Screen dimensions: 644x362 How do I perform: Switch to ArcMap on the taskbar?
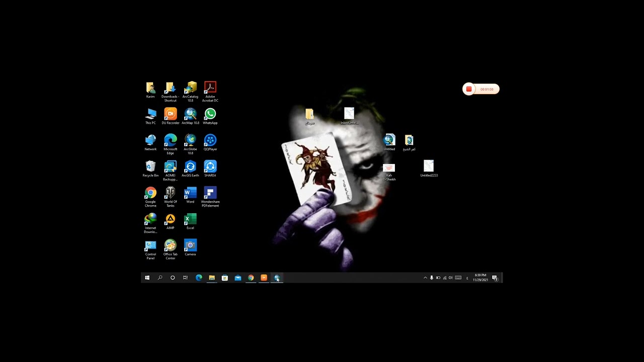pyautogui.click(x=277, y=278)
